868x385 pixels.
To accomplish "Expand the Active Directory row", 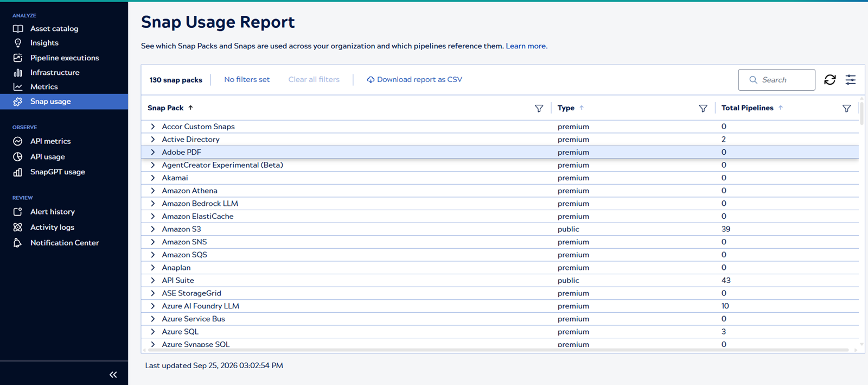I will tap(153, 140).
